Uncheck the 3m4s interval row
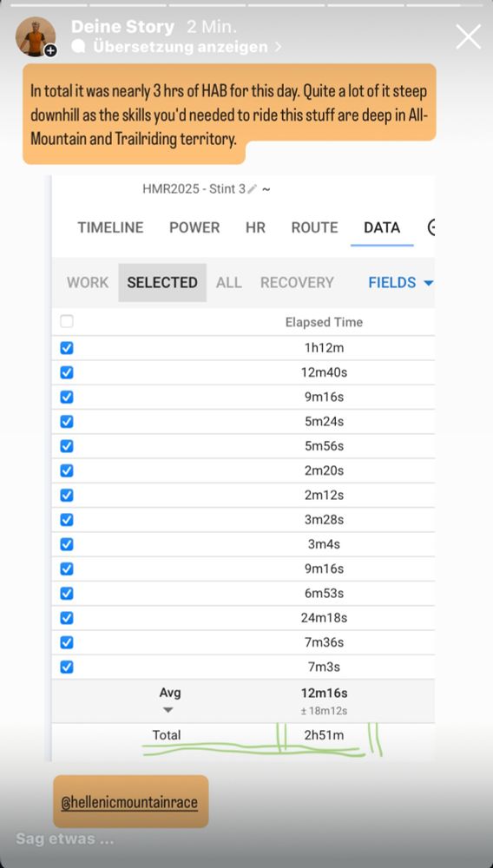493x868 pixels. coord(66,544)
